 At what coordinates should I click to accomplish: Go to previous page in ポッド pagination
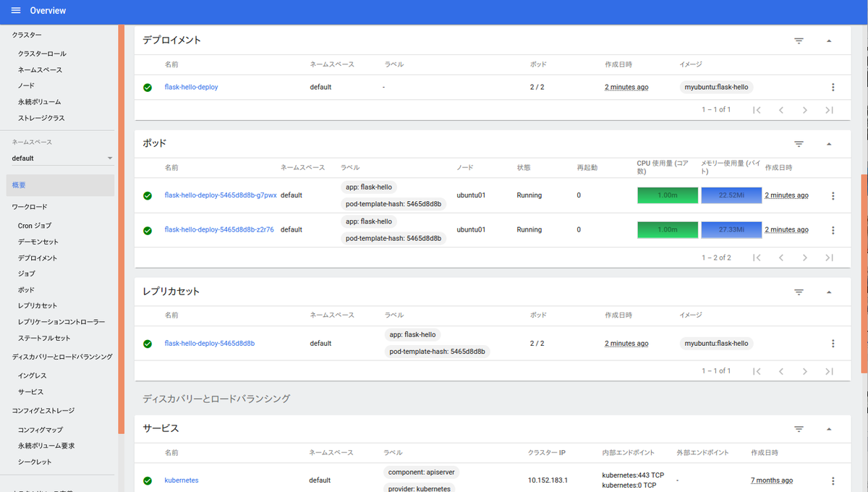781,258
